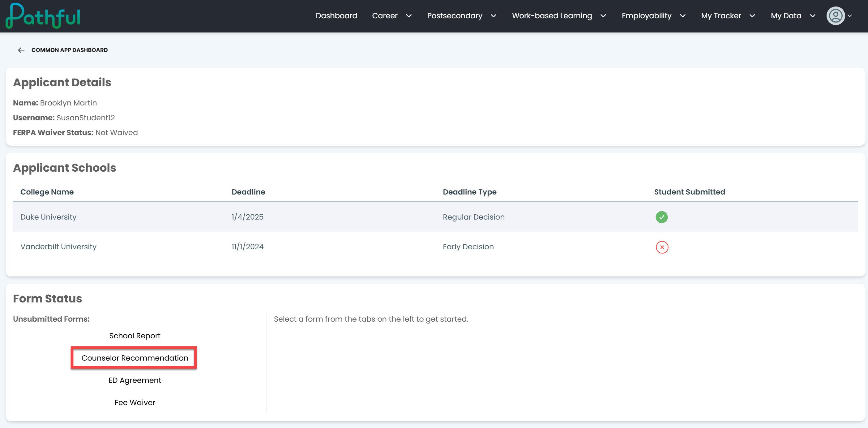The height and width of the screenshot is (428, 868).
Task: Click the username SusanStudent12
Action: [86, 118]
